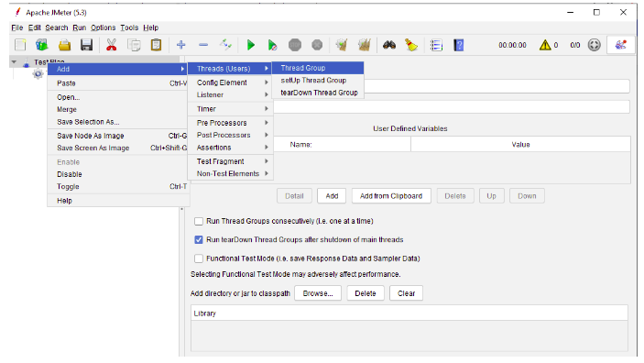
Task: Click the Search binoculars icon
Action: [x=389, y=45]
